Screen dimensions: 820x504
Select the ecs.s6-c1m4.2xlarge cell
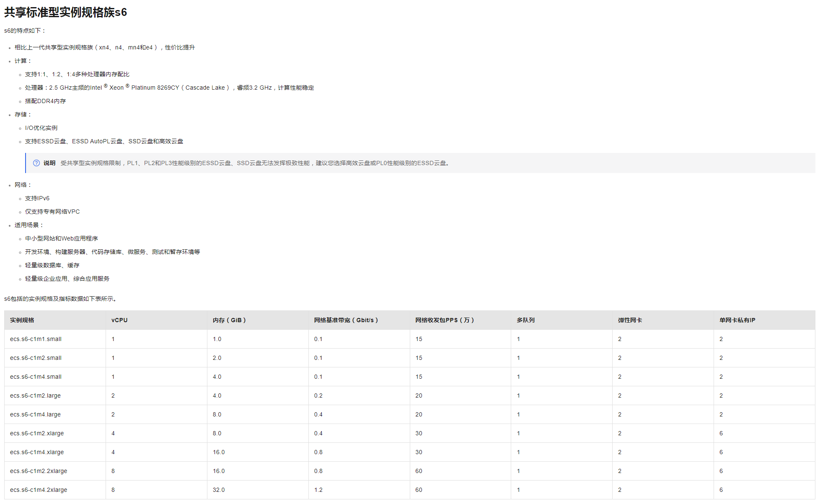(39, 490)
